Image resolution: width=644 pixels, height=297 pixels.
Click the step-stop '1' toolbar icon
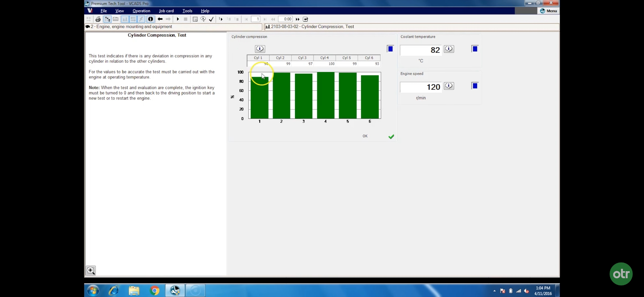(237, 19)
